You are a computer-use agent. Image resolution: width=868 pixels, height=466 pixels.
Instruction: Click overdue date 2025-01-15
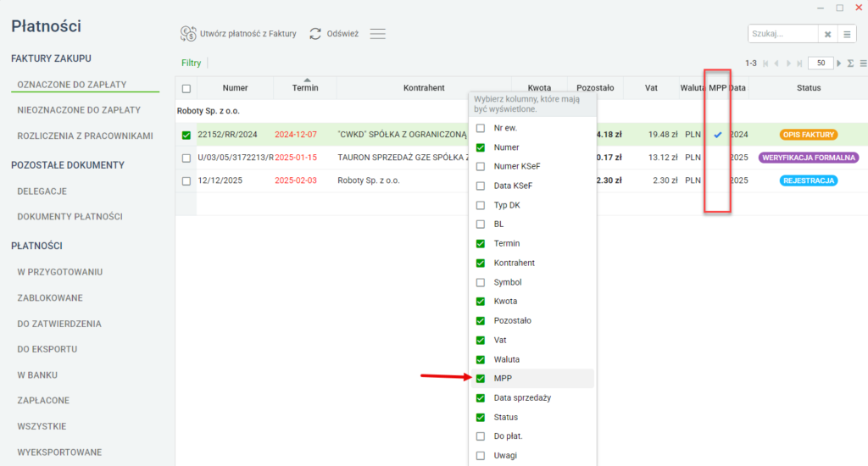pos(296,158)
